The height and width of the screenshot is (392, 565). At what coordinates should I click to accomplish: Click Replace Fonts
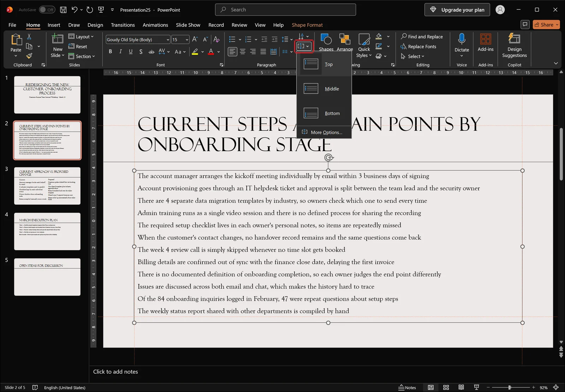pos(418,46)
